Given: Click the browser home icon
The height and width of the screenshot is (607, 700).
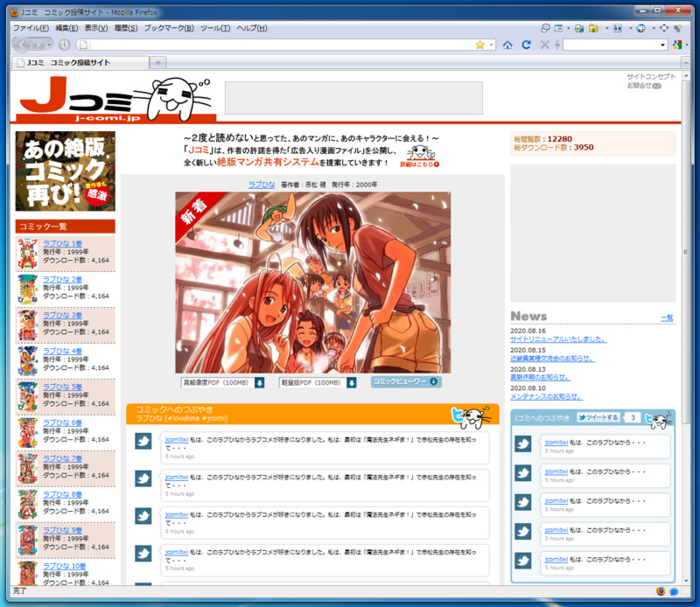Looking at the screenshot, I should [x=508, y=45].
